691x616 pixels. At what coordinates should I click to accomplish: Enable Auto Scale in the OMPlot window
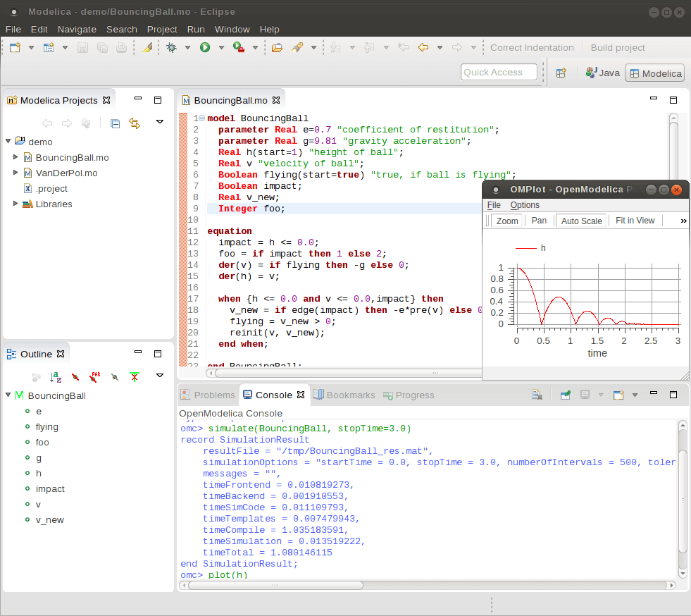pos(581,221)
